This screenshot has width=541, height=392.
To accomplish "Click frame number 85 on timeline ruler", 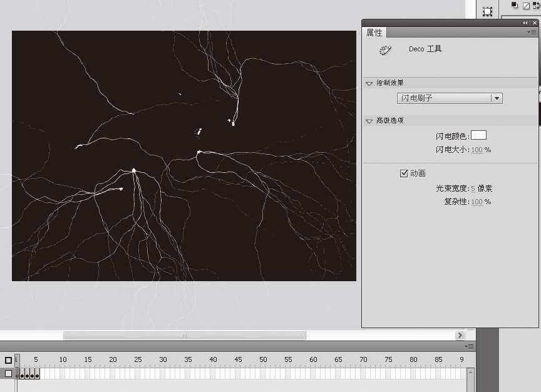I will click(438, 359).
